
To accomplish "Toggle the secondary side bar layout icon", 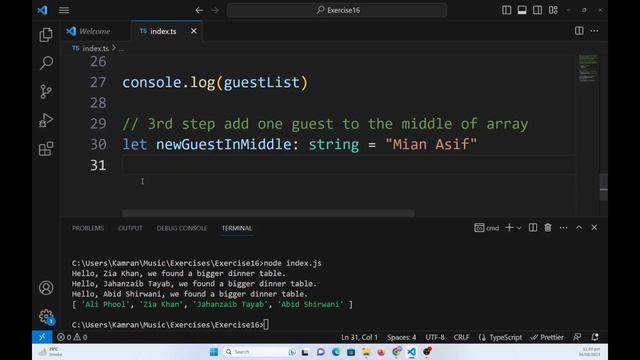I will 538,10.
